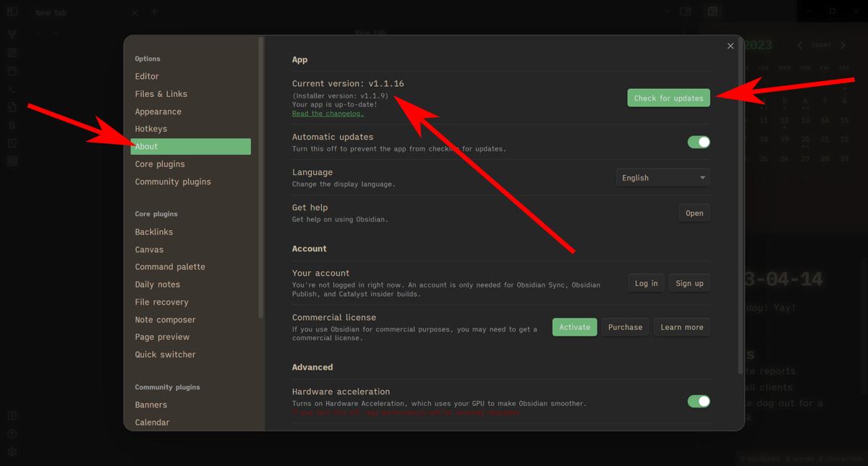Open the help icon near the bottom left

(12, 433)
